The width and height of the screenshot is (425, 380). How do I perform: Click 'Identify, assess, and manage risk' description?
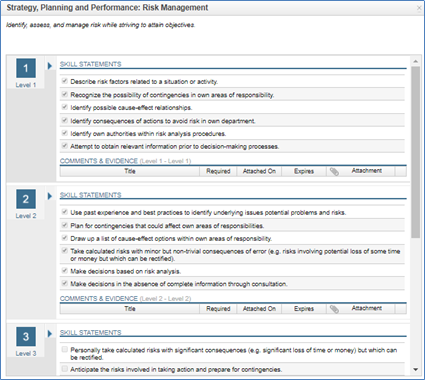(x=101, y=25)
